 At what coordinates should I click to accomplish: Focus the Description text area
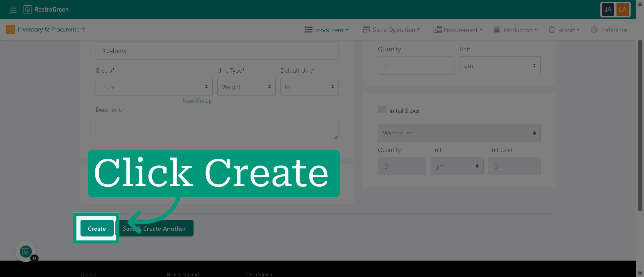tap(217, 128)
